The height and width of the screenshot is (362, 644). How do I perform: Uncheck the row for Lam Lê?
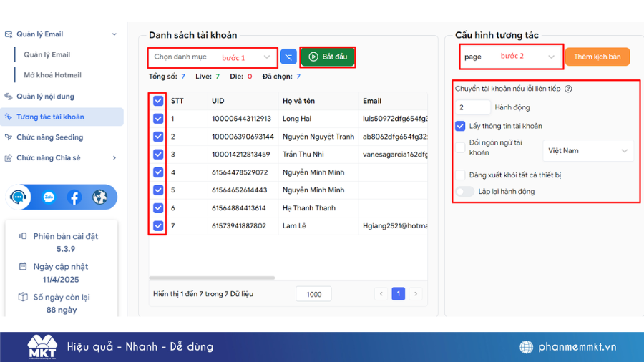(x=158, y=226)
